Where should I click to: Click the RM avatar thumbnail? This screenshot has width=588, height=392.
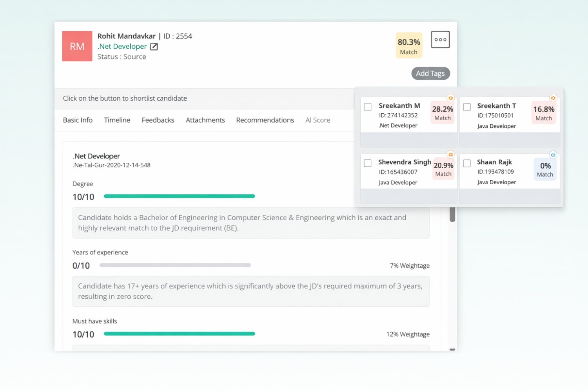point(77,46)
